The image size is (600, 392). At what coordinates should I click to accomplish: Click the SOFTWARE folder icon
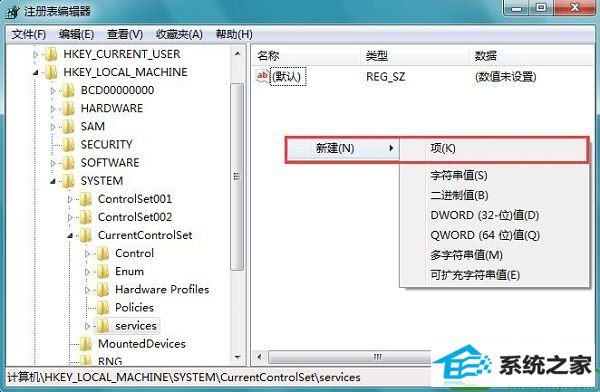click(x=68, y=163)
